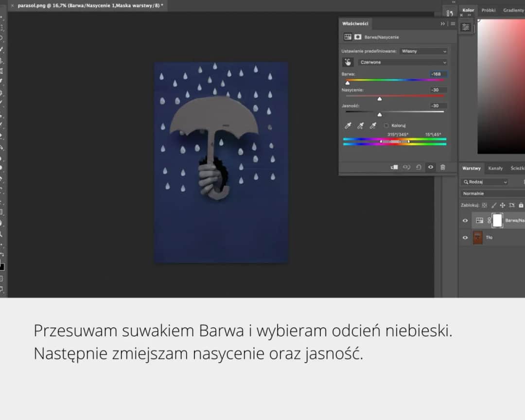Image resolution: width=525 pixels, height=420 pixels.
Task: Click the Właściwości panel menu button
Action: point(453,23)
